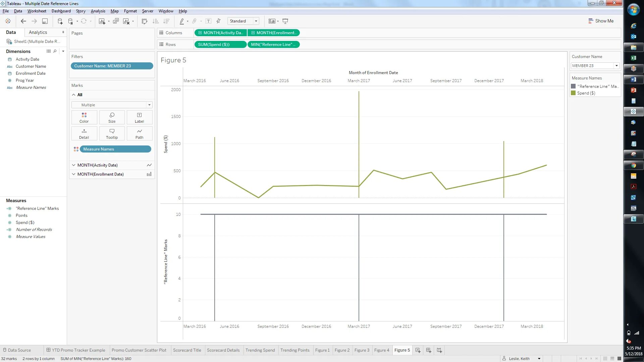Click the New Data Source icon
The image size is (644, 362).
tap(60, 21)
